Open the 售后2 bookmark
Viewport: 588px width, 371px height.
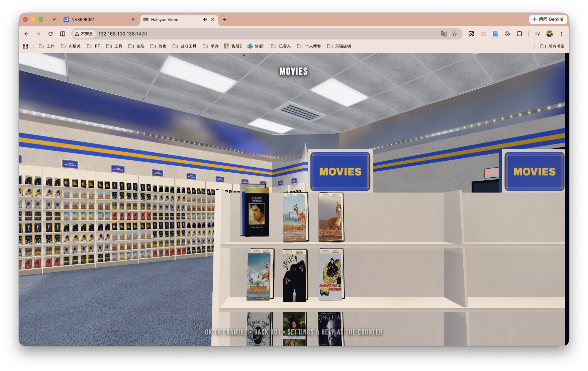coord(233,46)
